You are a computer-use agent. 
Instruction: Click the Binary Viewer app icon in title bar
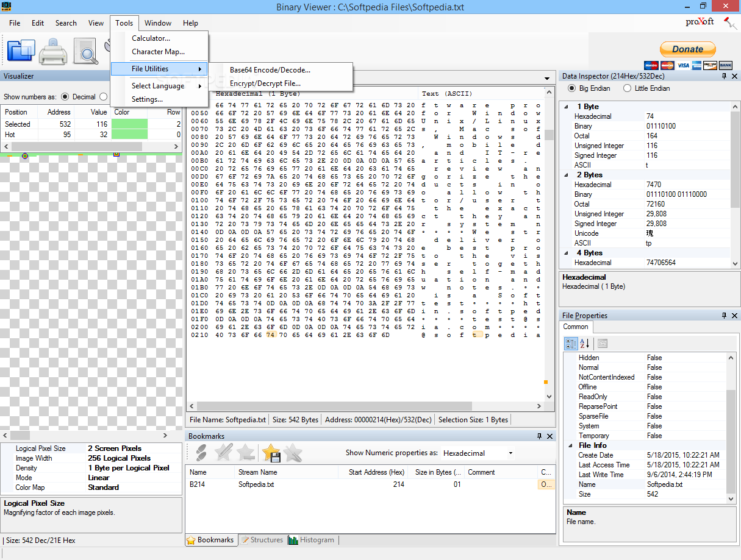(x=7, y=6)
